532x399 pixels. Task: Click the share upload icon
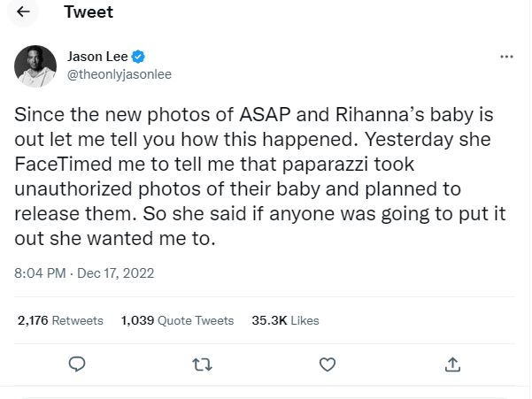(x=452, y=364)
